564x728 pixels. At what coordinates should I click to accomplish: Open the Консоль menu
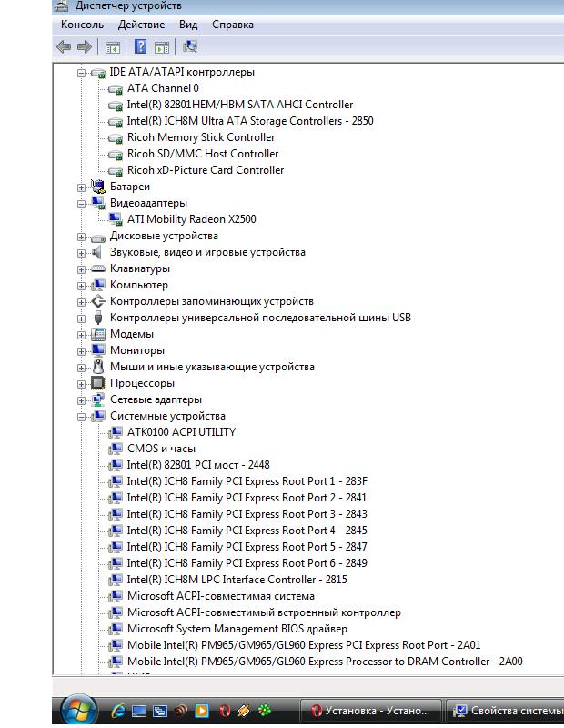(82, 25)
